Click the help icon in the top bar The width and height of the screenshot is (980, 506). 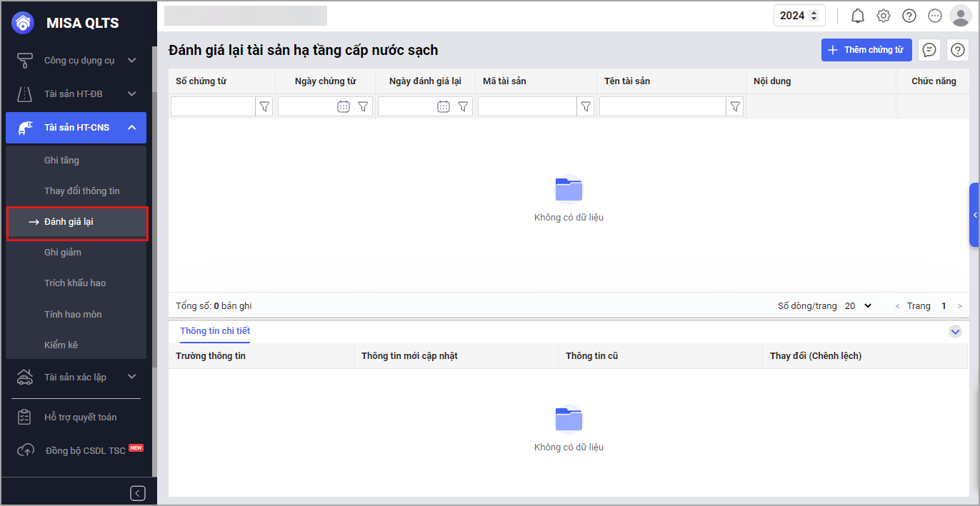(x=909, y=16)
